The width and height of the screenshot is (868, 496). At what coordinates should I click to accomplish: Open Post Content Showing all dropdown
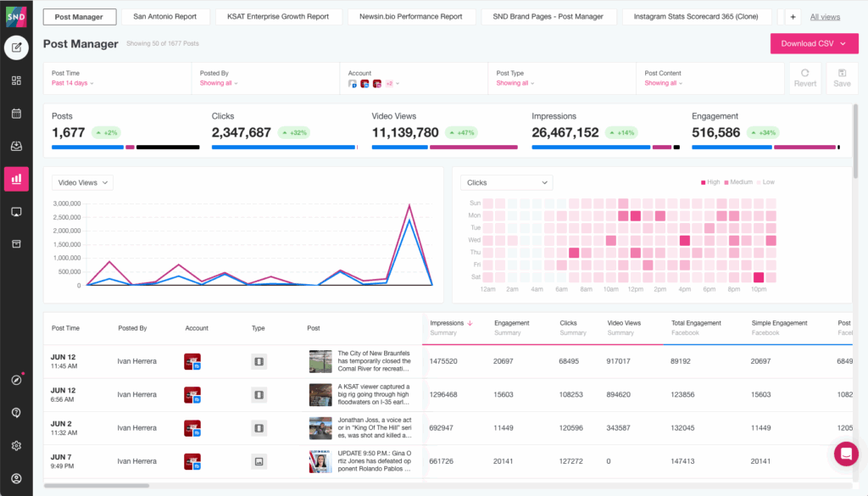[663, 83]
